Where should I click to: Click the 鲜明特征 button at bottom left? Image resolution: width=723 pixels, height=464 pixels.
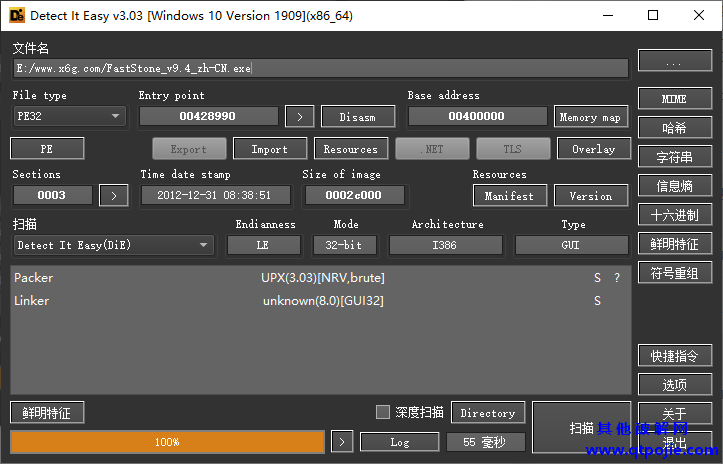click(x=47, y=412)
